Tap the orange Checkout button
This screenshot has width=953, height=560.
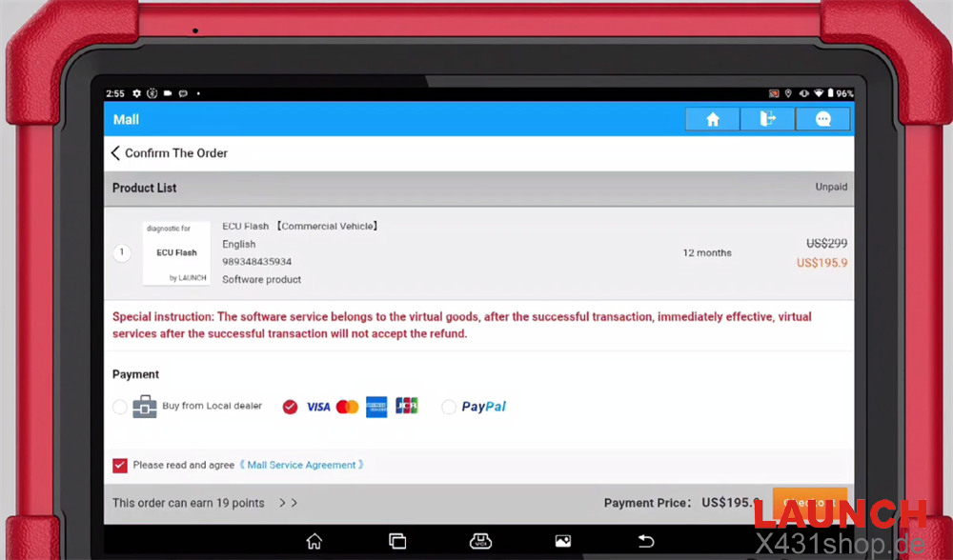coord(808,502)
